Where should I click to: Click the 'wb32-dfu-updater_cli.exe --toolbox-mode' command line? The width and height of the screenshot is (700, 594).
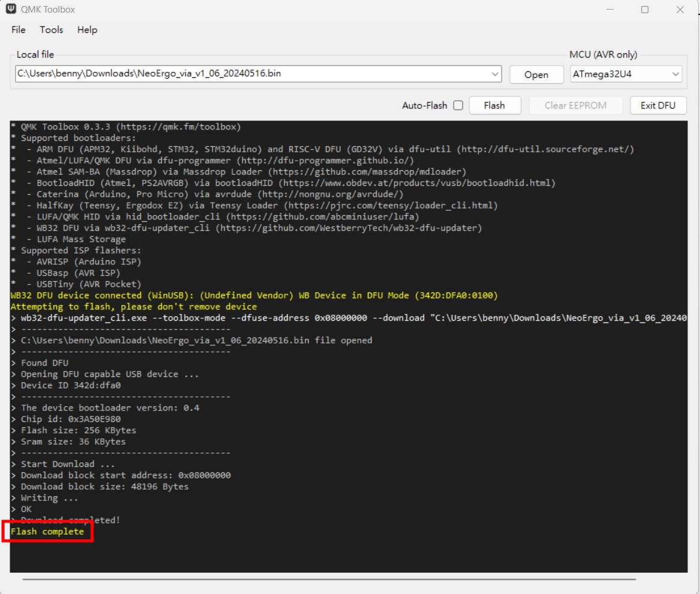[x=349, y=318]
